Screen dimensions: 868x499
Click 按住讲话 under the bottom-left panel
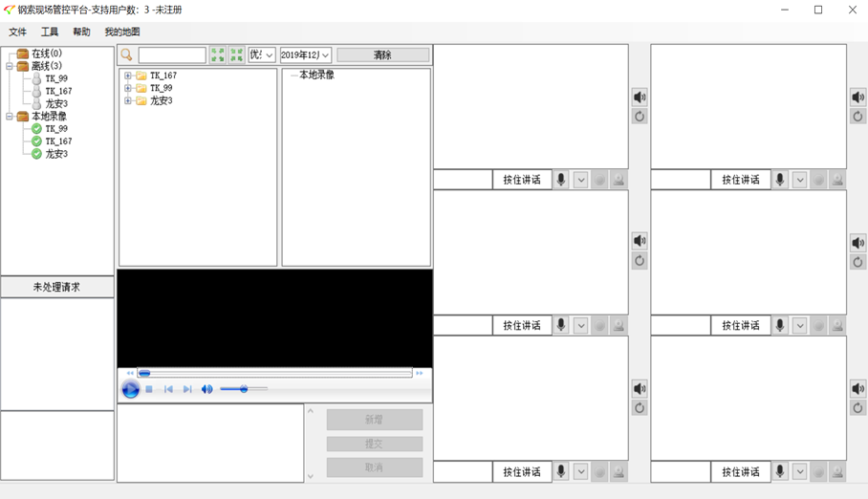[x=522, y=471]
